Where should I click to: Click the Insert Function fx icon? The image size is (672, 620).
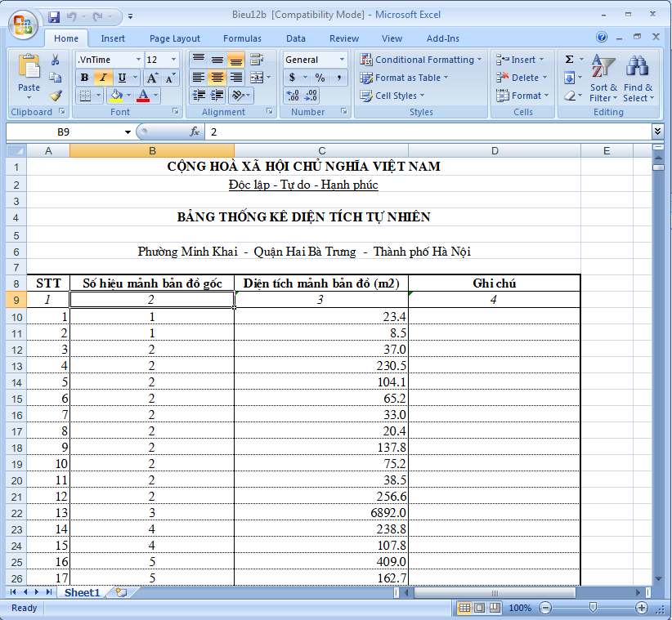point(195,132)
